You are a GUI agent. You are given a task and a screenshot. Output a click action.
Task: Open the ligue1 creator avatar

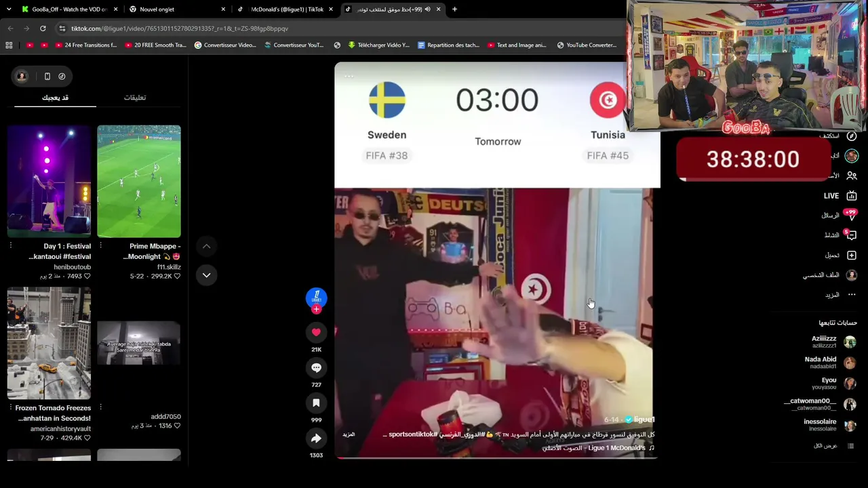click(316, 297)
